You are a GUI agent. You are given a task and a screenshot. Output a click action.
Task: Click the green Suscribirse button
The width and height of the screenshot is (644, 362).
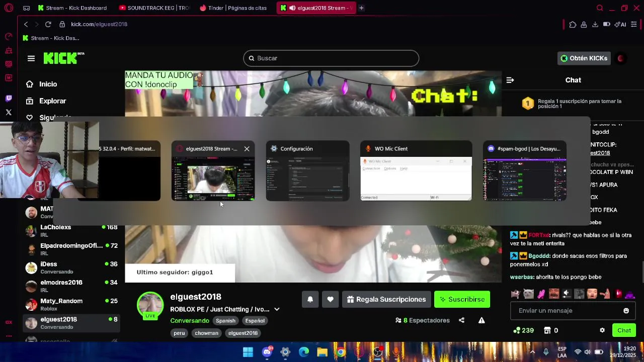pyautogui.click(x=462, y=299)
